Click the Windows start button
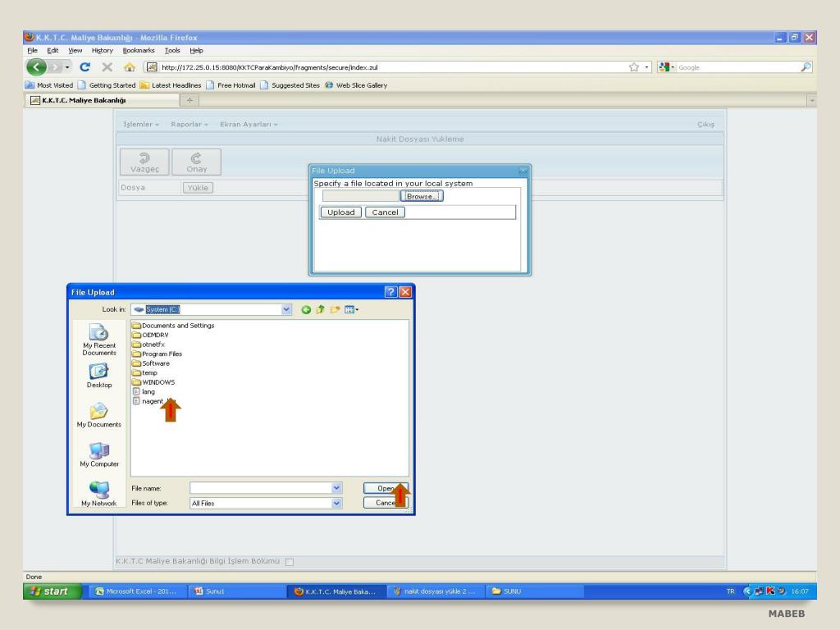This screenshot has height=630, width=840. coord(52,591)
